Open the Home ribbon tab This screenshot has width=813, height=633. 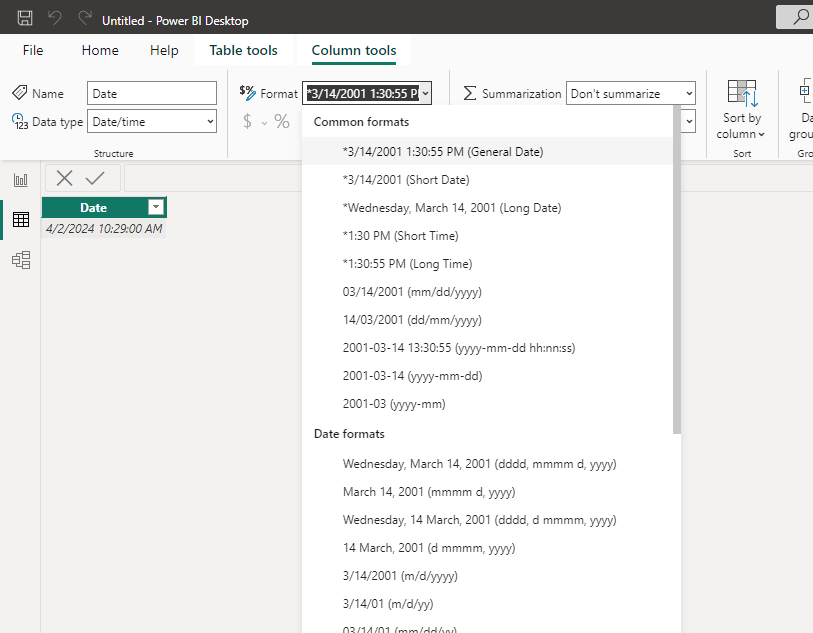100,50
